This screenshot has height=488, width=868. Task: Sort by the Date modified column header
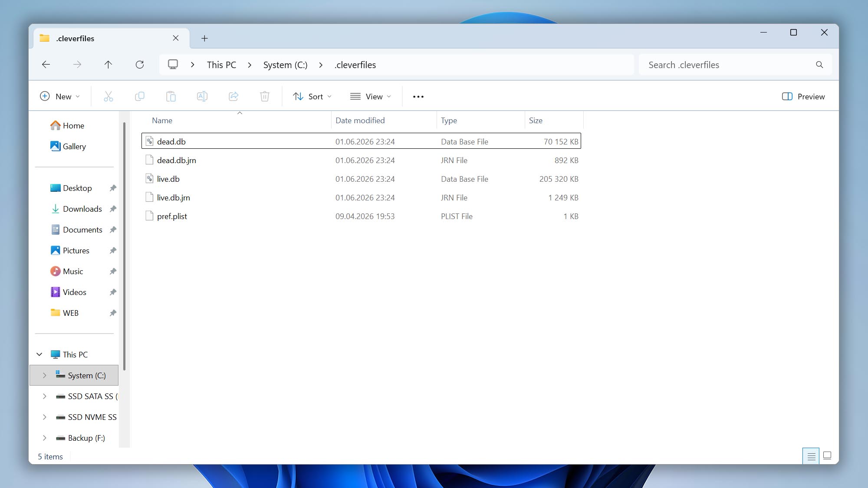pos(384,120)
